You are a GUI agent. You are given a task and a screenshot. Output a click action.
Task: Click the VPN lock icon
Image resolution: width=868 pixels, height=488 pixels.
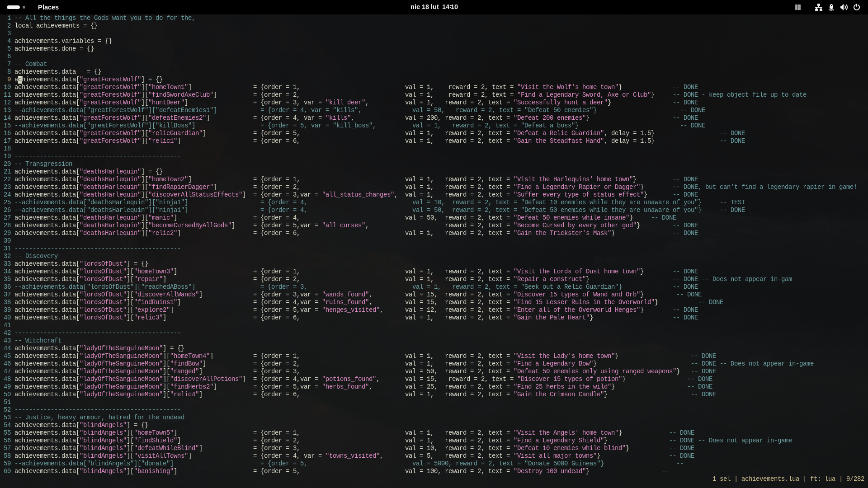click(x=831, y=7)
